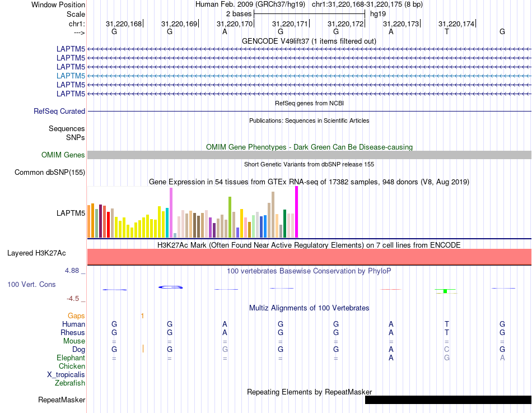The height and width of the screenshot is (413, 532).
Task: Click the 4.88 upper scale value of PhyloP
Action: (x=72, y=271)
